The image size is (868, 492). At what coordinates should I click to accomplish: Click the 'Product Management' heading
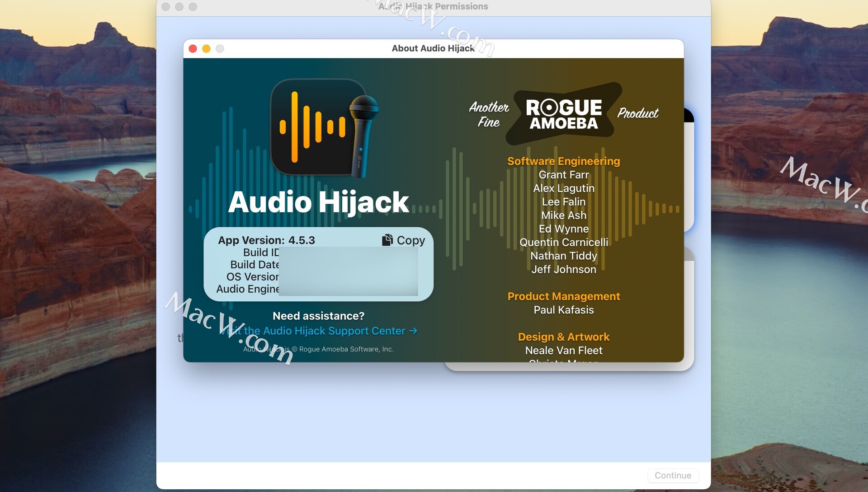pos(563,296)
